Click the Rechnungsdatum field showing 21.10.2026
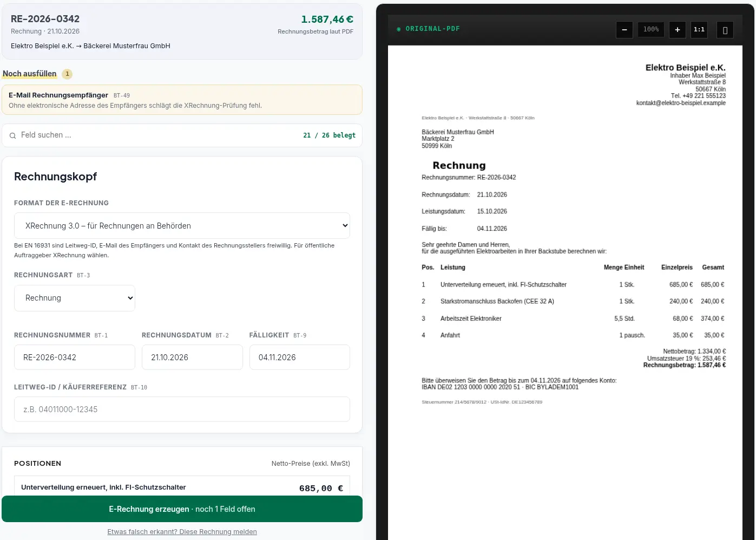The height and width of the screenshot is (540, 756). (x=192, y=357)
